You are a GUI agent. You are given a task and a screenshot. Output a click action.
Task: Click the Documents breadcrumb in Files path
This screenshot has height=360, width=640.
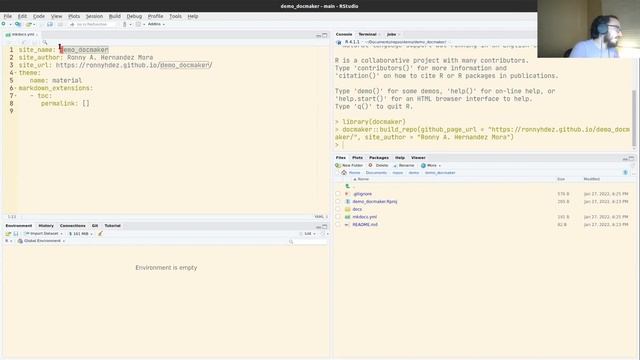376,173
